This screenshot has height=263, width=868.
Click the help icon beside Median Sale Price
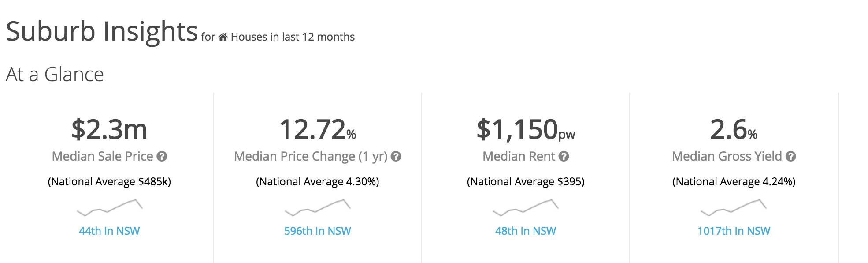point(162,156)
